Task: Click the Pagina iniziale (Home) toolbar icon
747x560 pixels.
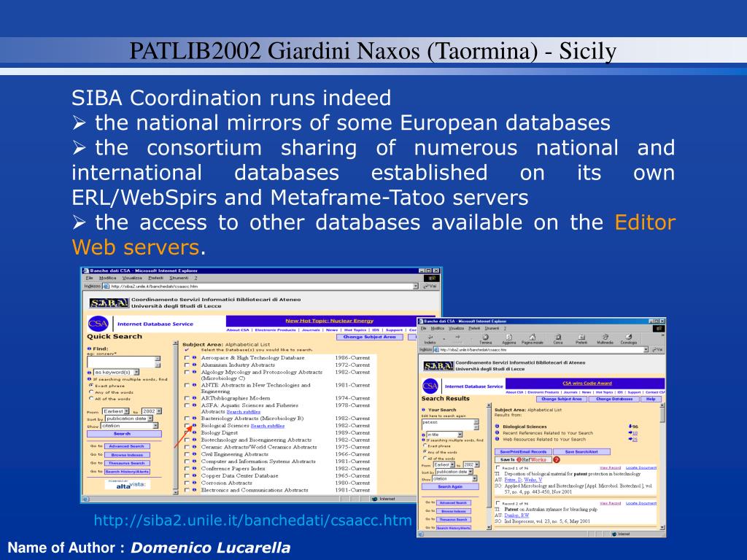Action: pyautogui.click(x=532, y=338)
